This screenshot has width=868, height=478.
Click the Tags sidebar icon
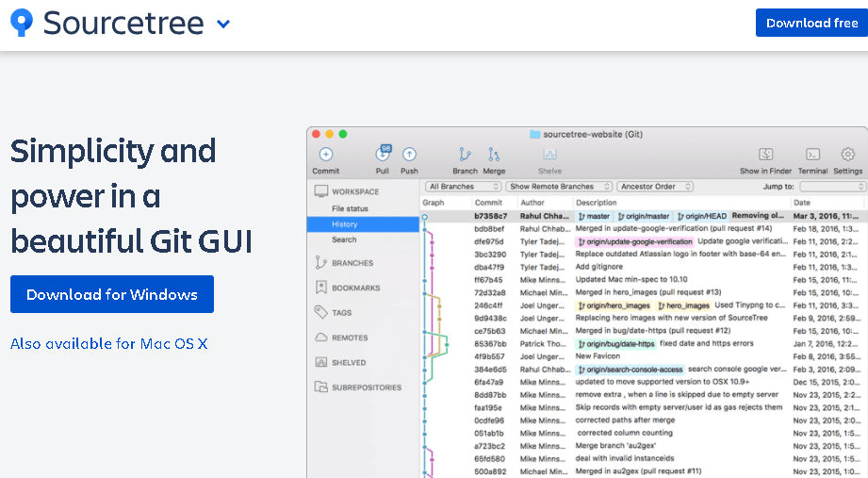(x=321, y=312)
